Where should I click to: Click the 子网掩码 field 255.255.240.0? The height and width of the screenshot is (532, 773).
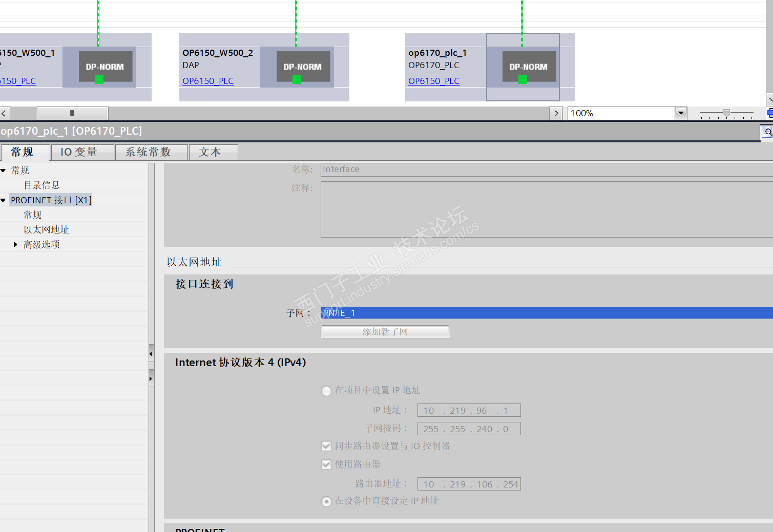point(469,429)
